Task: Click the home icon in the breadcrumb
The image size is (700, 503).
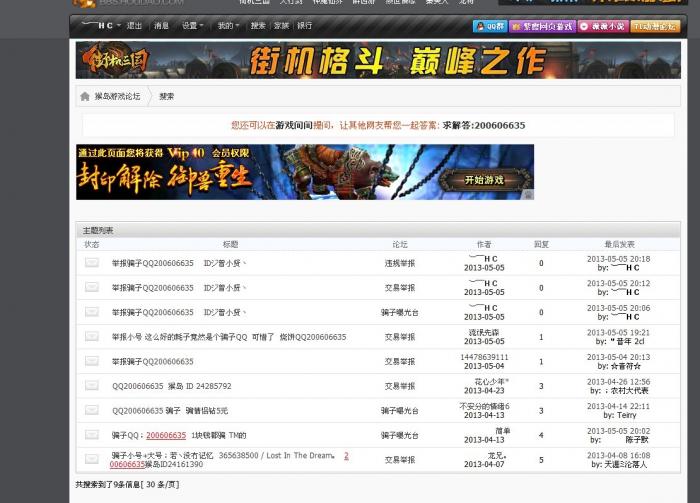Action: (x=85, y=96)
